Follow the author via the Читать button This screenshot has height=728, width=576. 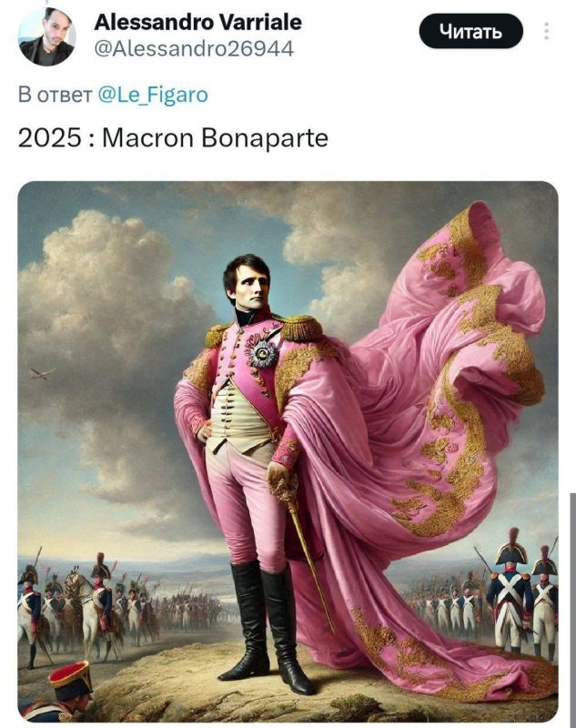pyautogui.click(x=471, y=31)
